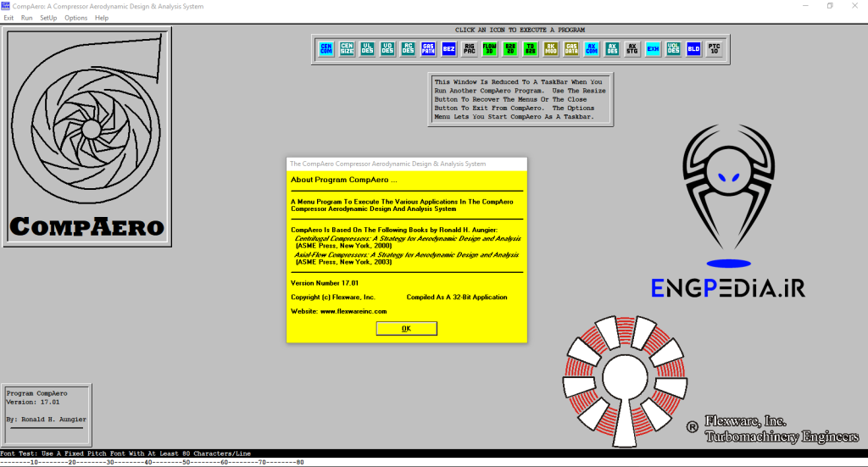Image resolution: width=868 pixels, height=467 pixels.
Task: Start the BEZ program icon
Action: coord(449,49)
